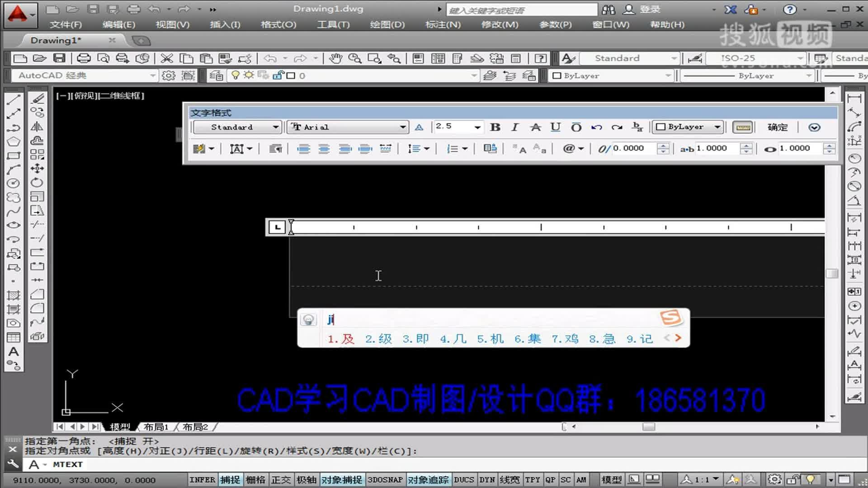Click the Overline text format icon
This screenshot has height=488, width=868.
pos(576,127)
